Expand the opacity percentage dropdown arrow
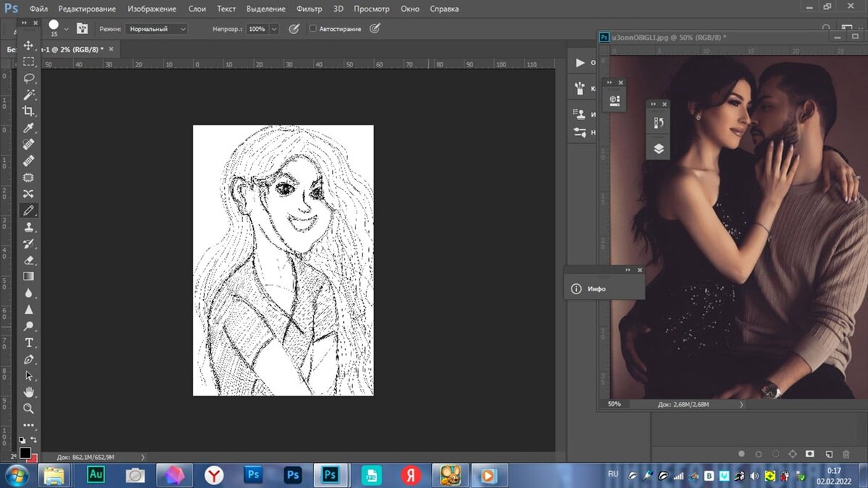Viewport: 868px width, 488px height. [273, 29]
